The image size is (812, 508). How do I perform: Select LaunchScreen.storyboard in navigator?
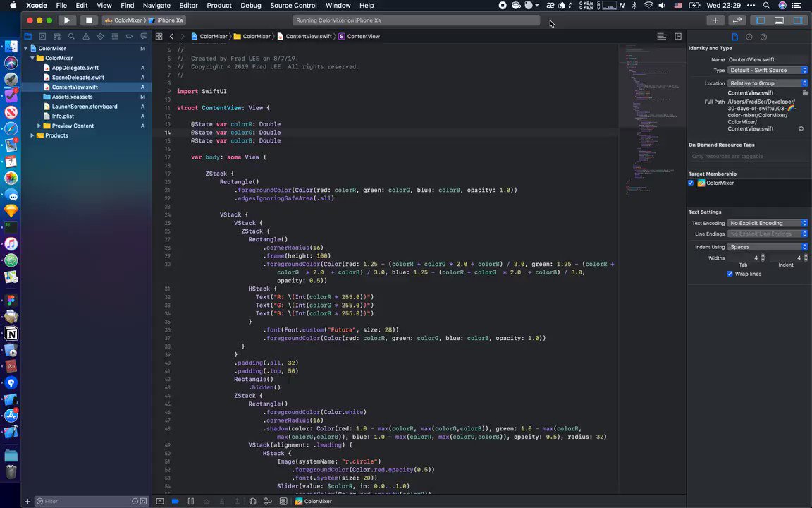coord(85,107)
